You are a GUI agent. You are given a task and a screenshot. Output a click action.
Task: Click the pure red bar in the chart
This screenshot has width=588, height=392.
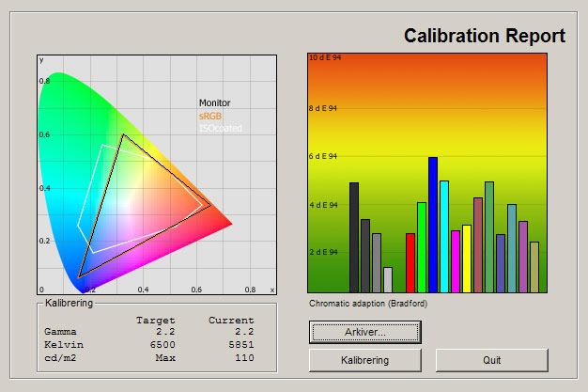410,262
